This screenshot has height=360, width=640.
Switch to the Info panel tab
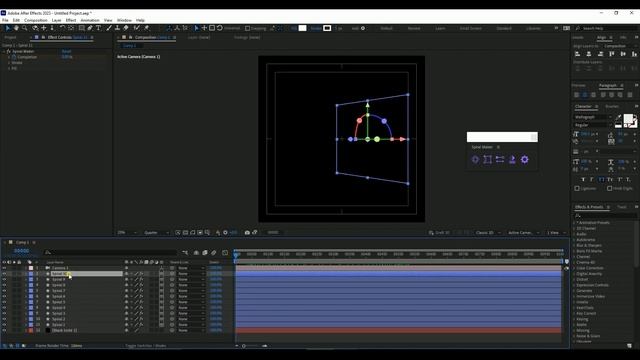[623, 37]
